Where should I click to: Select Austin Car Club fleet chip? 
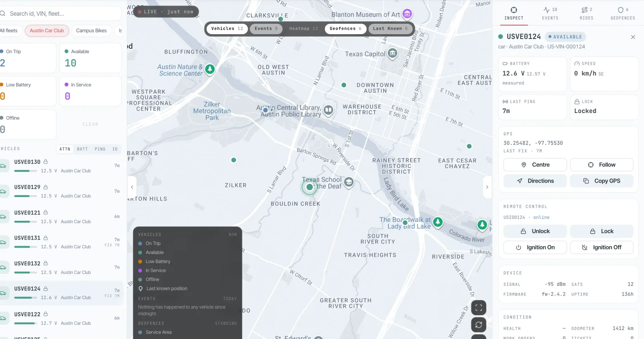pos(47,31)
